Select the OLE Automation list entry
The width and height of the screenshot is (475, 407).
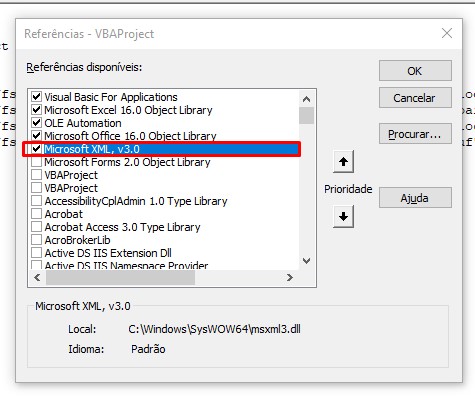tap(83, 123)
